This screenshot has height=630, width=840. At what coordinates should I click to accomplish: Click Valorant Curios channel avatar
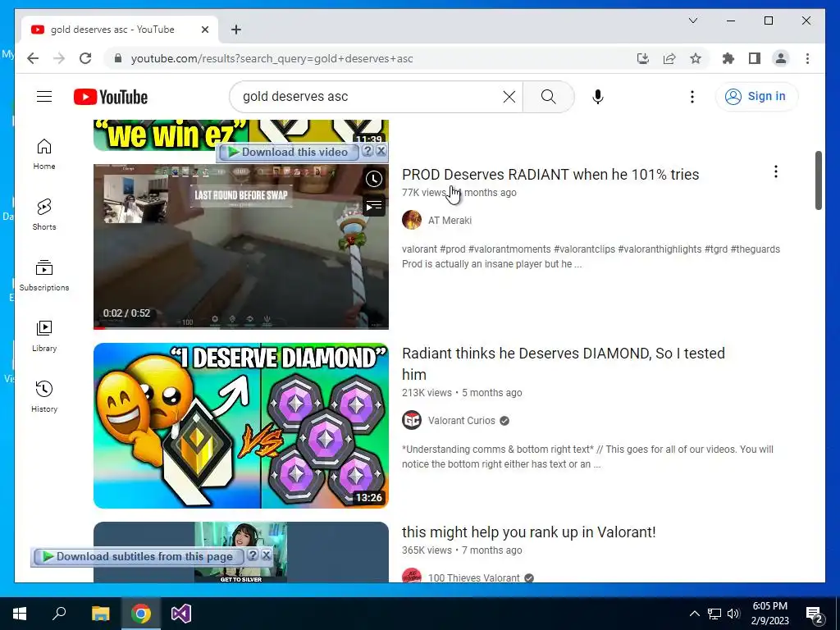pos(412,421)
